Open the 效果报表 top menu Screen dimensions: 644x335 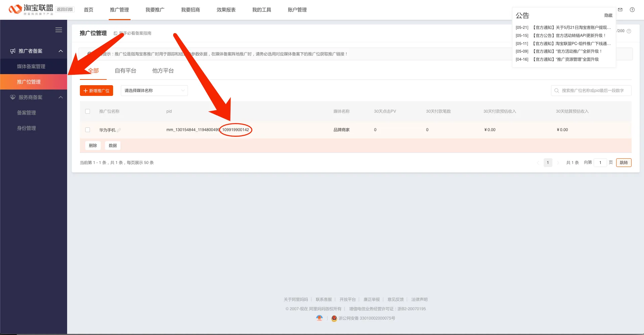click(x=226, y=10)
